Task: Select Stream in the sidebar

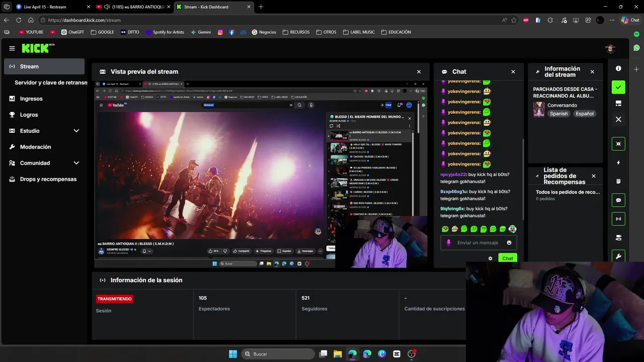Action: point(44,66)
